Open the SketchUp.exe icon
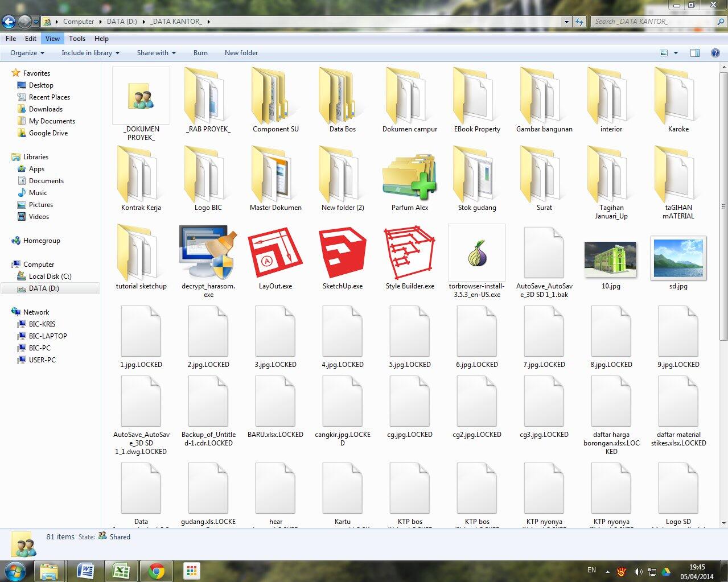728x582 pixels. click(x=342, y=254)
